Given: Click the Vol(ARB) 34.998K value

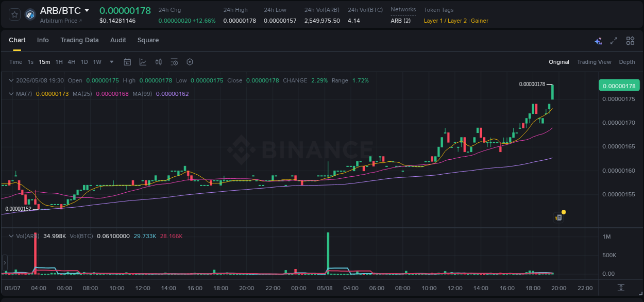Looking at the screenshot, I should click(55, 236).
